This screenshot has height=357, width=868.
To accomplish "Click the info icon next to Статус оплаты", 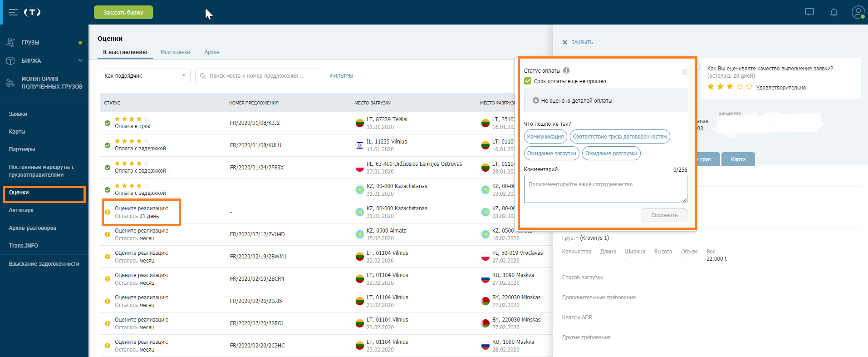I will tap(566, 70).
